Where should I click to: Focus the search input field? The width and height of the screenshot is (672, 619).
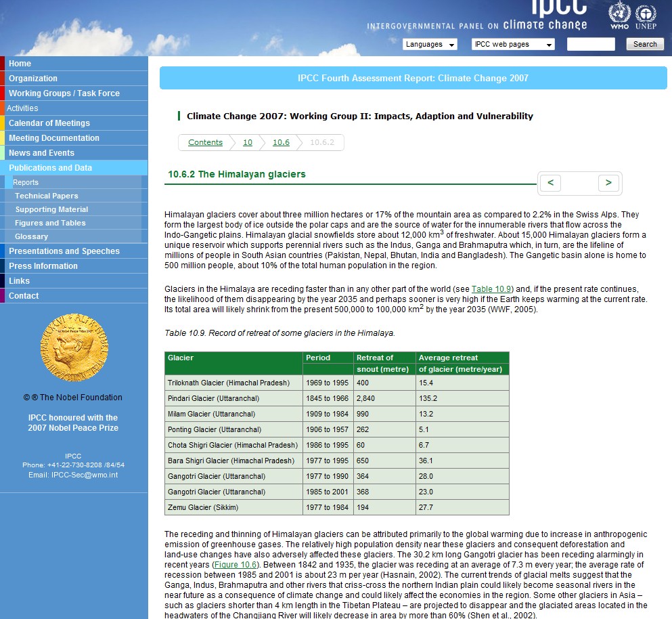[x=591, y=44]
